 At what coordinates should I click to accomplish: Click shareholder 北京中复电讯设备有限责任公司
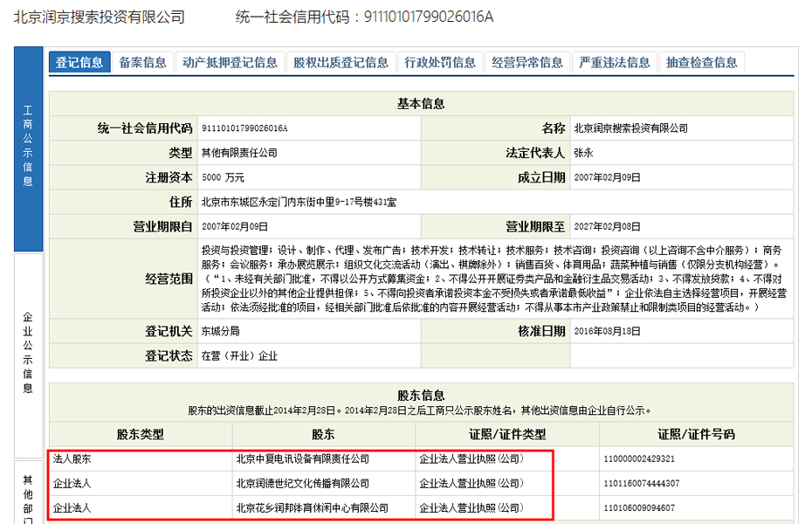[302, 458]
